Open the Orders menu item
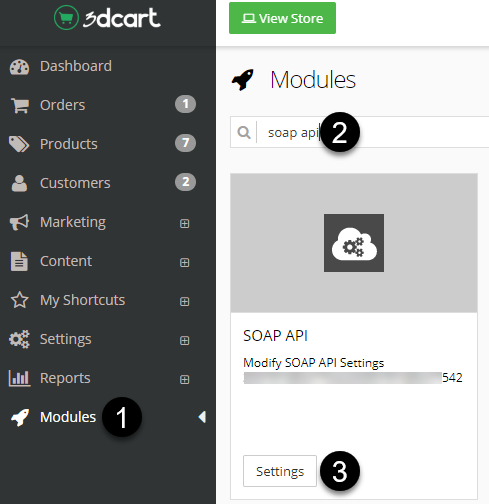Image resolution: width=489 pixels, height=504 pixels. (x=103, y=105)
